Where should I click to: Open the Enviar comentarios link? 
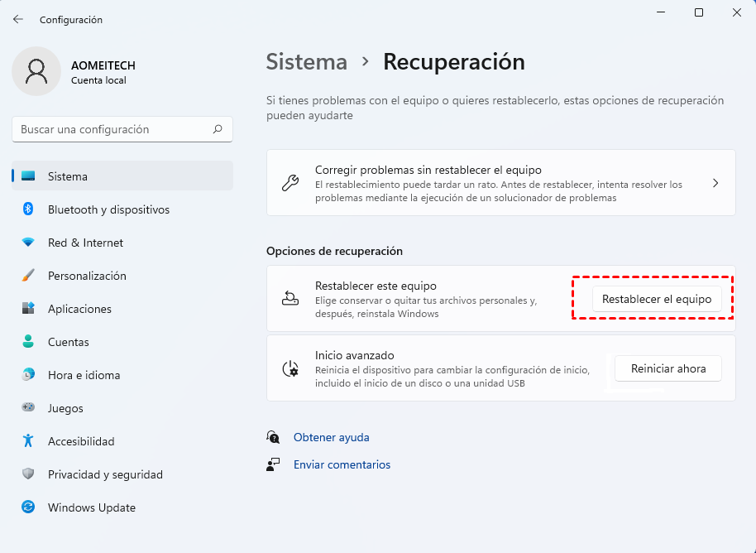click(x=342, y=464)
